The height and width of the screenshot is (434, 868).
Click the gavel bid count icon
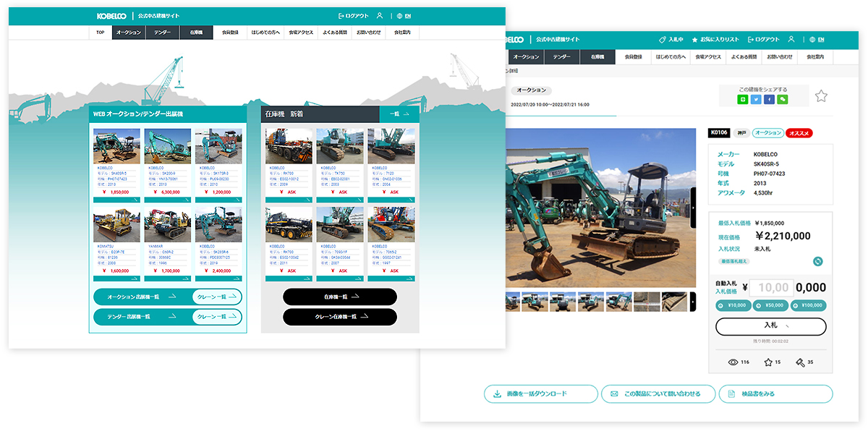tap(800, 362)
